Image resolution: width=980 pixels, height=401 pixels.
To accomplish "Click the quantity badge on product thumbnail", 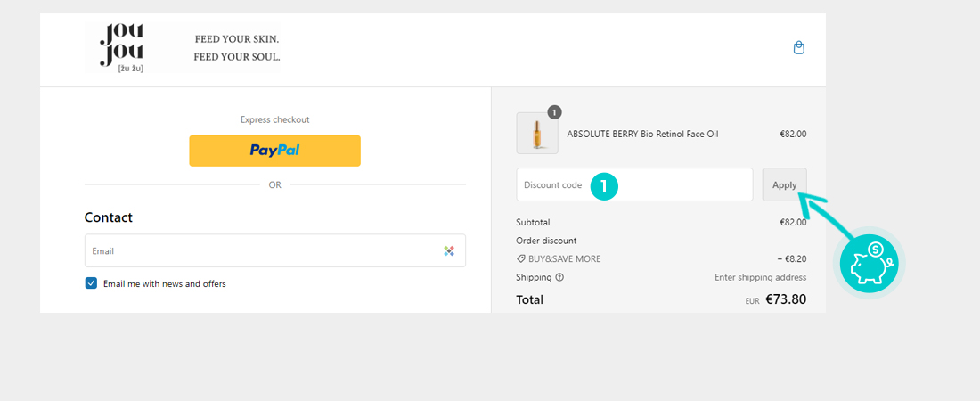I will point(554,112).
